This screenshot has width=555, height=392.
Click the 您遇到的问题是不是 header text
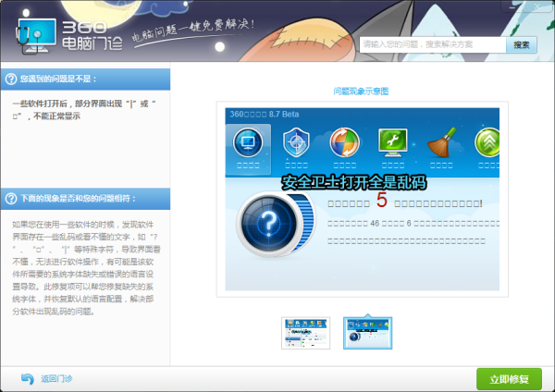[58, 79]
